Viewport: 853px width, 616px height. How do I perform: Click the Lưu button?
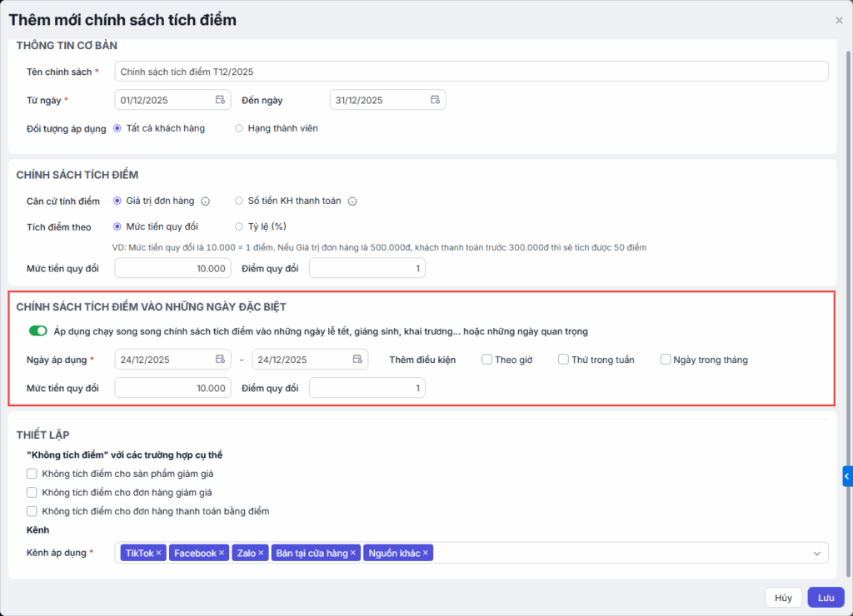point(826,598)
